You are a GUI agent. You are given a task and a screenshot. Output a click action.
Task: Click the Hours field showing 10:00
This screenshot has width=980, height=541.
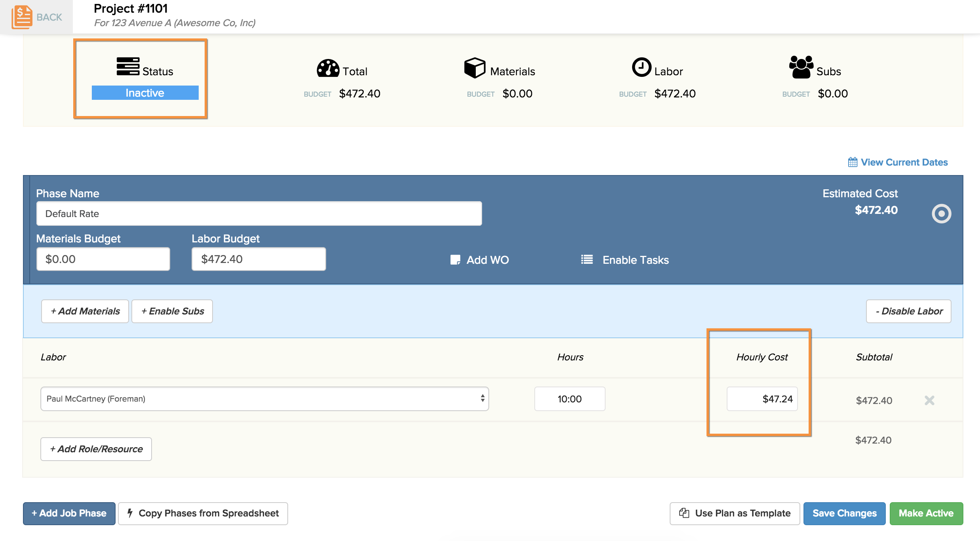pyautogui.click(x=570, y=399)
